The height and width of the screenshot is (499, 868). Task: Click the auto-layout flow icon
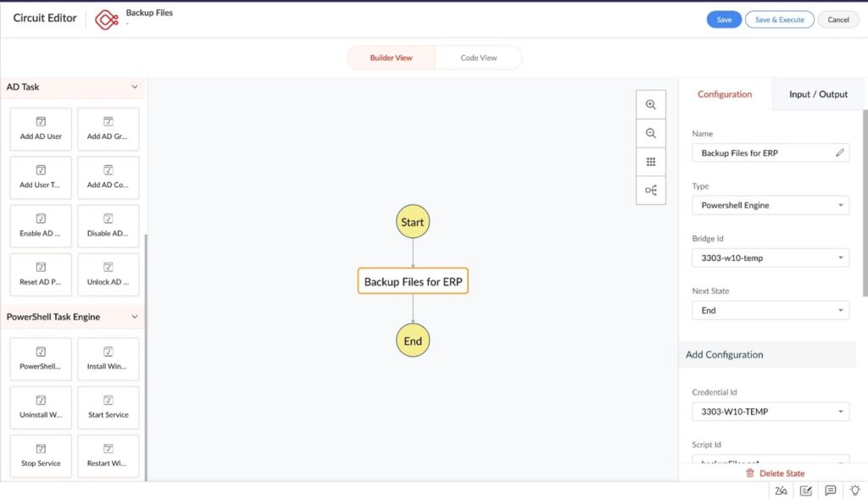coord(651,190)
